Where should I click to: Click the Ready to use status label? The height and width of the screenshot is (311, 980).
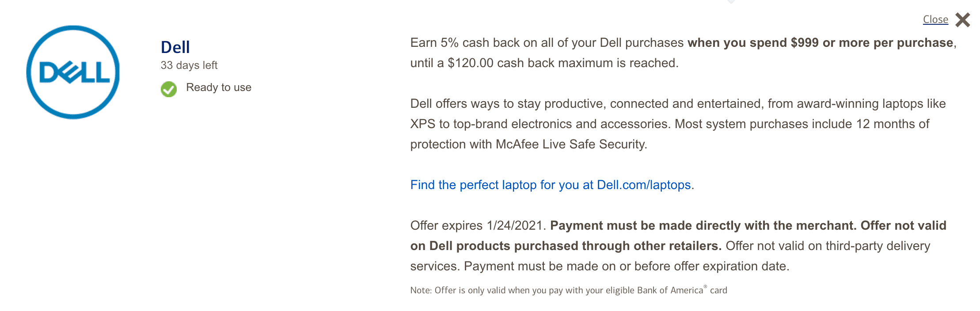[218, 87]
